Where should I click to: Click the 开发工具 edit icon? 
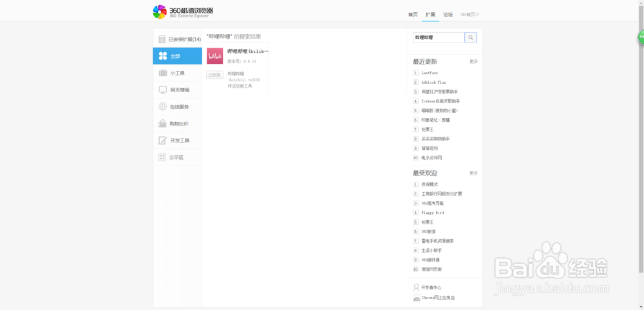(x=163, y=140)
